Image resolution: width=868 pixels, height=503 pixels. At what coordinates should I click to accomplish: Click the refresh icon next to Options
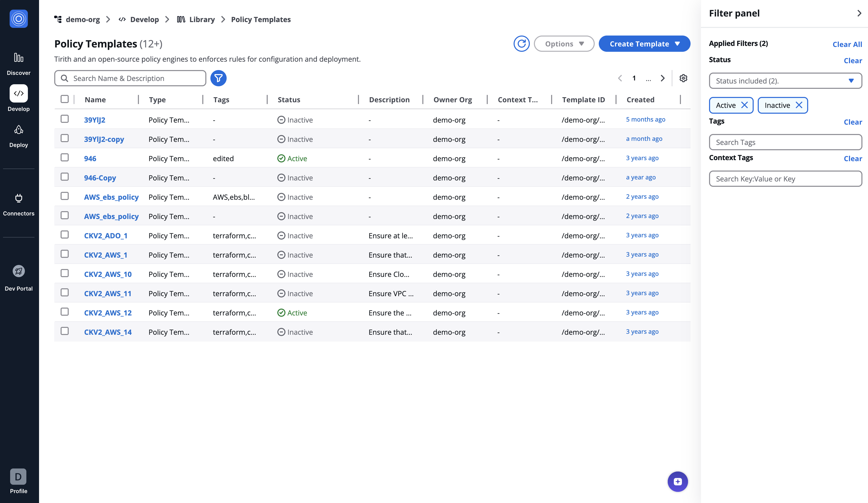[521, 44]
